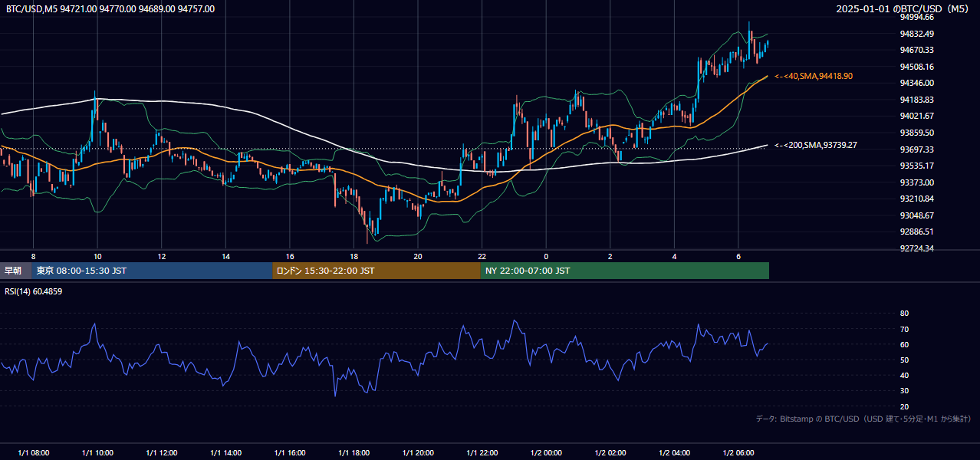Click the Bitstamp data source note
Viewport: 980px width, 460px height.
(863, 419)
